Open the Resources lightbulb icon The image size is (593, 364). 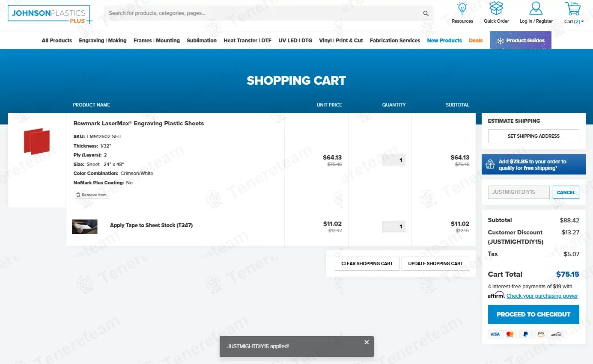point(462,9)
